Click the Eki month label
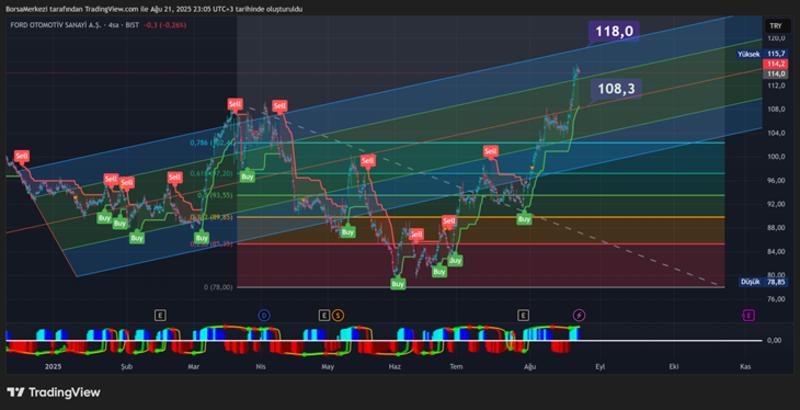 674,366
